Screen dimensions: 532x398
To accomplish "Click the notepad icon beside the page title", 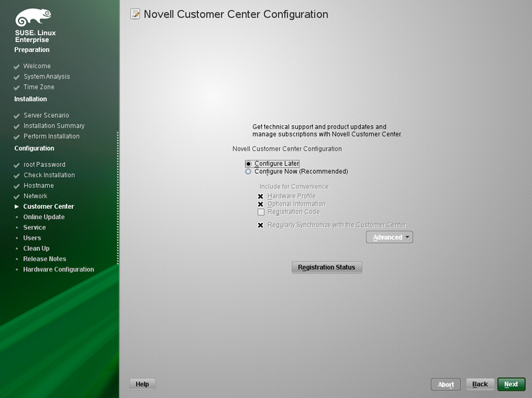I will click(135, 14).
